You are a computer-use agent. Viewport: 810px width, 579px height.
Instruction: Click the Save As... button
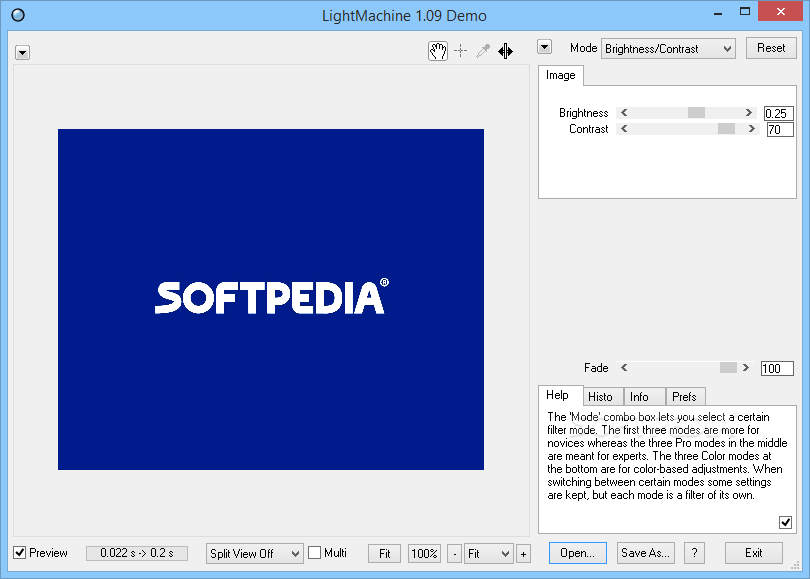tap(645, 553)
